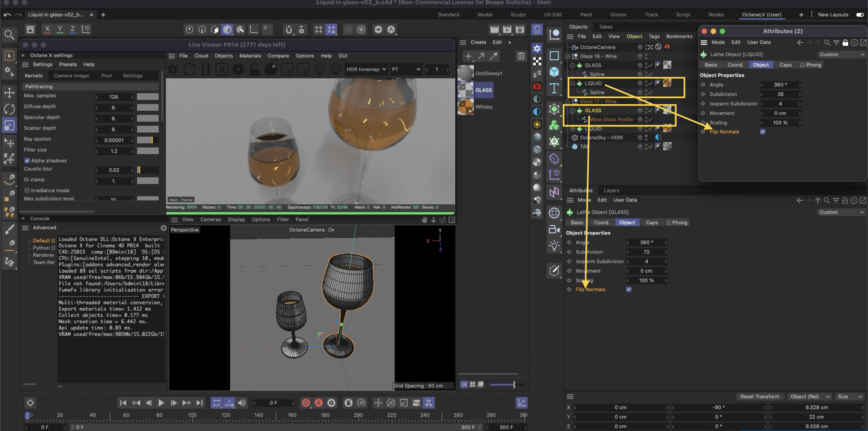Enable the Irradiance mode checkbox

click(x=27, y=190)
